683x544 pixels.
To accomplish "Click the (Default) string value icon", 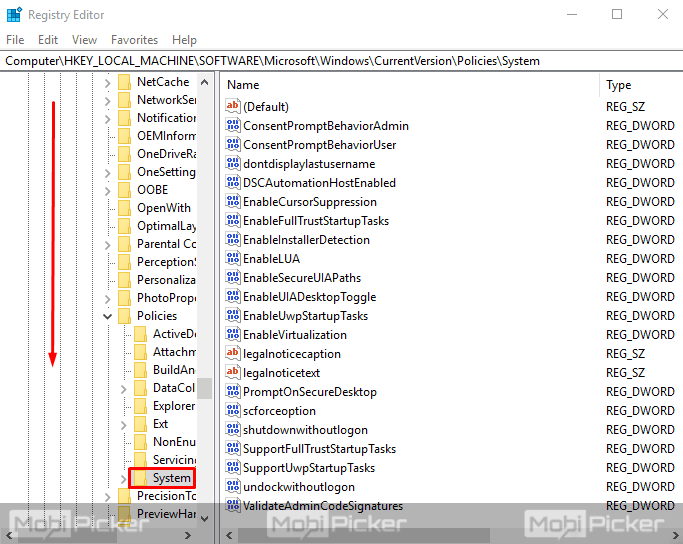I will coord(233,106).
